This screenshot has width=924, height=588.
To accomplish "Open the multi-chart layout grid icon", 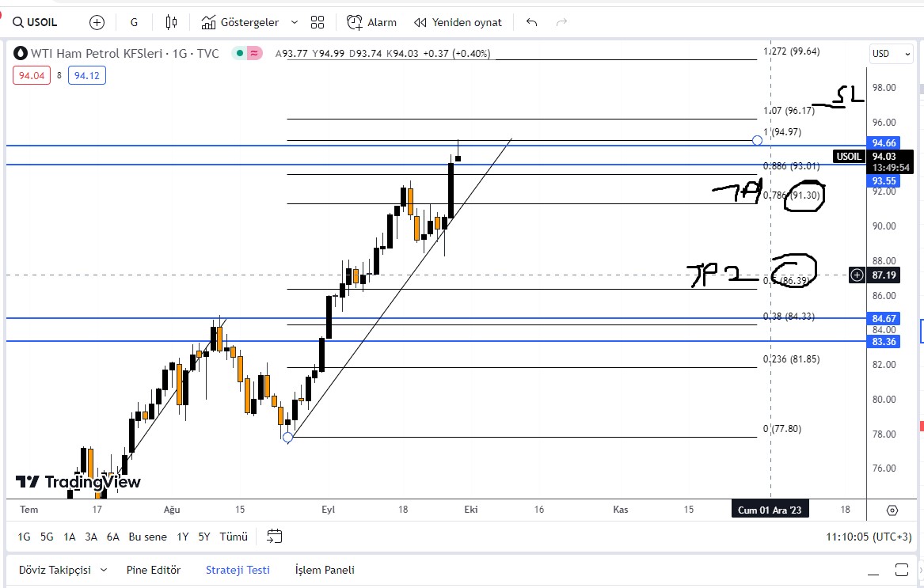I will (x=317, y=22).
